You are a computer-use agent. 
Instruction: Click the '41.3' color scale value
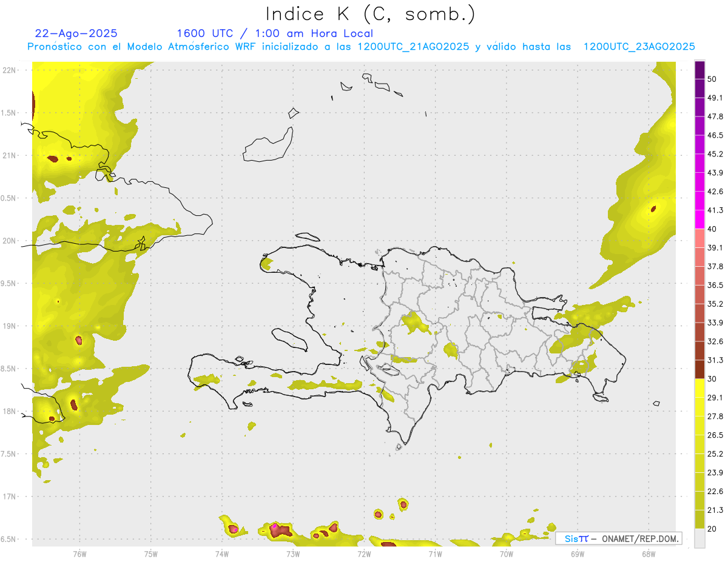pyautogui.click(x=715, y=210)
